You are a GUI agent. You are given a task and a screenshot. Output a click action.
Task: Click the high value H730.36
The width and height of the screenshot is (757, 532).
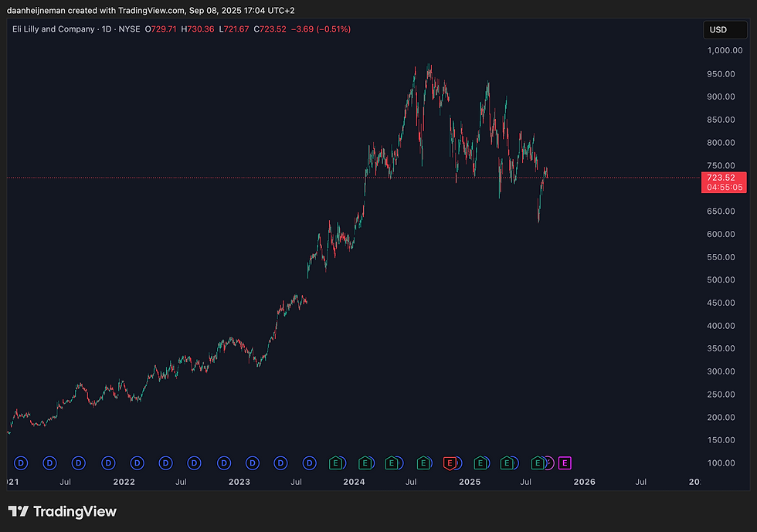198,29
